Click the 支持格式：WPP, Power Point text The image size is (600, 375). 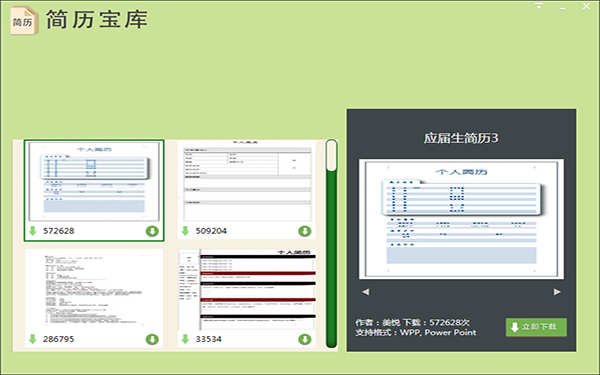(416, 332)
